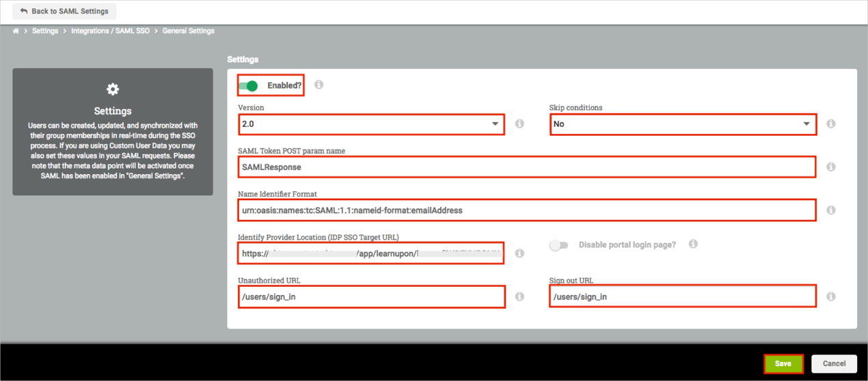Click the Cancel button
Viewport: 868px width, 381px height.
(834, 363)
